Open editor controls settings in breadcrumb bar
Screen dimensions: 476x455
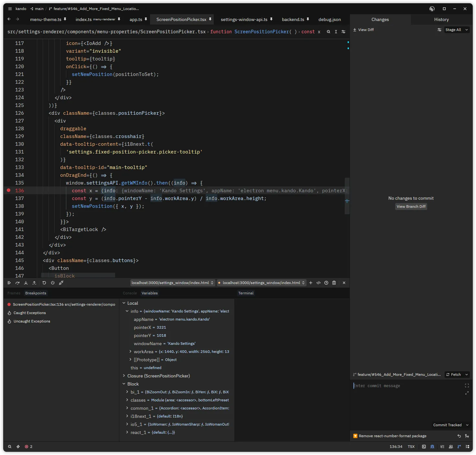[343, 32]
